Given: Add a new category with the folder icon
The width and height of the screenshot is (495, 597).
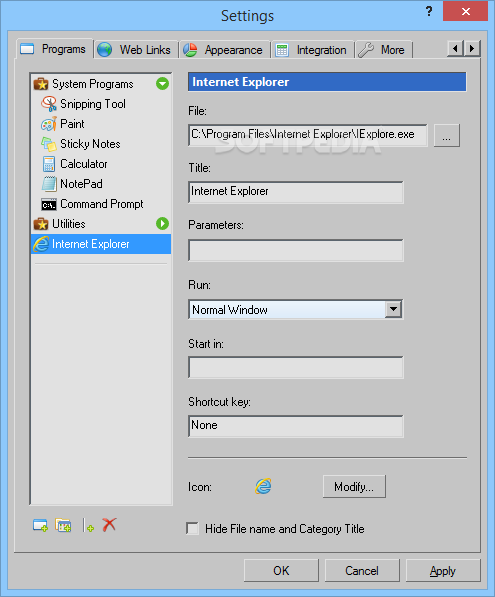Looking at the screenshot, I should click(x=63, y=525).
